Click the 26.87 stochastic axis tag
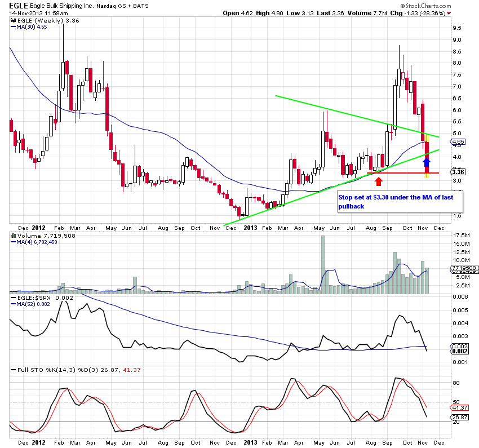 459,417
